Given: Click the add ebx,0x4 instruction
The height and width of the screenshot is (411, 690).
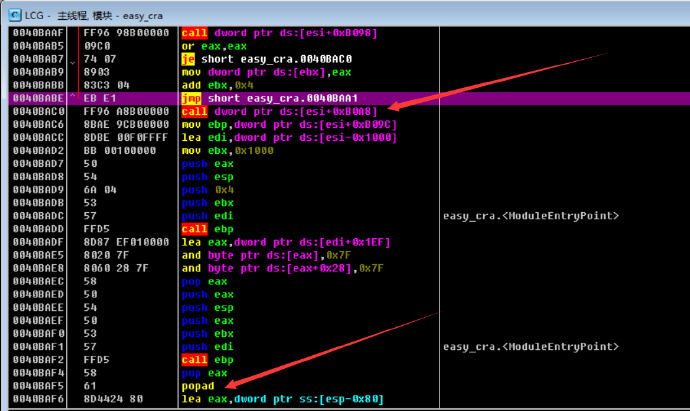Looking at the screenshot, I should [217, 85].
